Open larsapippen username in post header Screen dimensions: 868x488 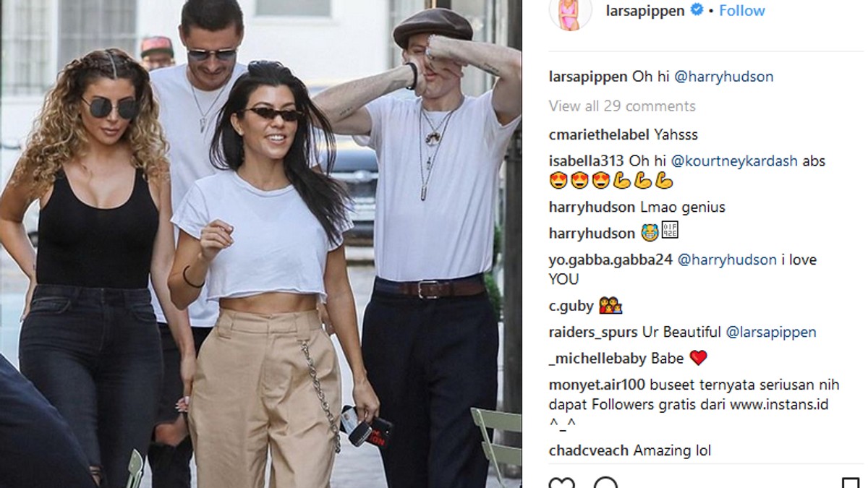pos(644,11)
